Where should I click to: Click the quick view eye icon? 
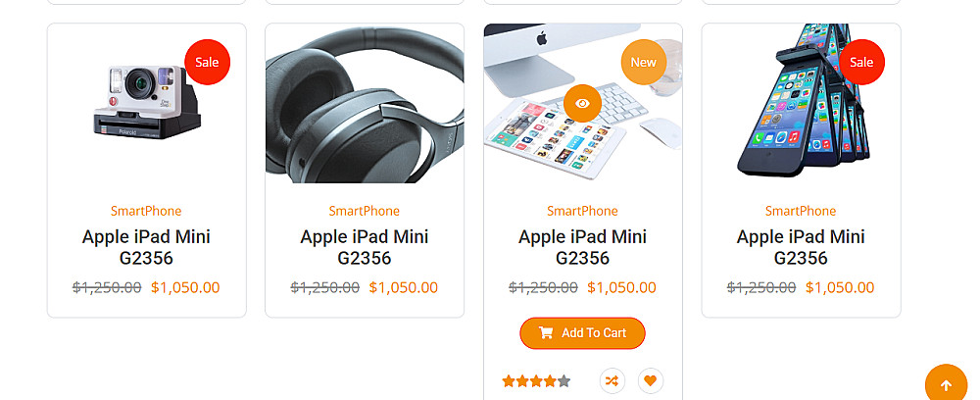(x=582, y=103)
